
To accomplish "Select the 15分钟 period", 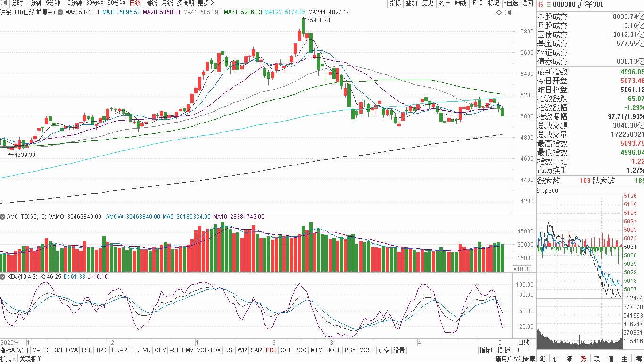I will (x=73, y=3).
